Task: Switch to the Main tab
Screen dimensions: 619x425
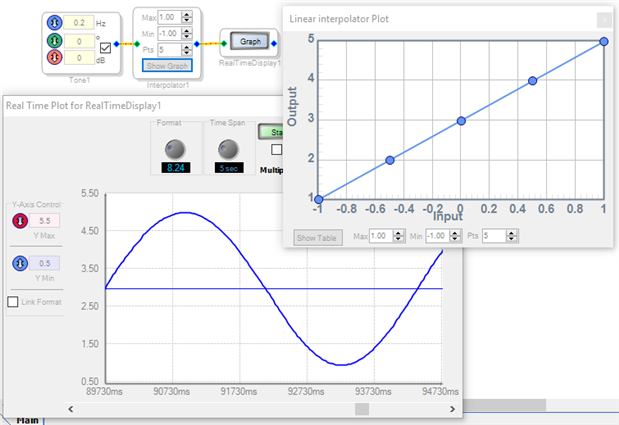Action: point(28,420)
